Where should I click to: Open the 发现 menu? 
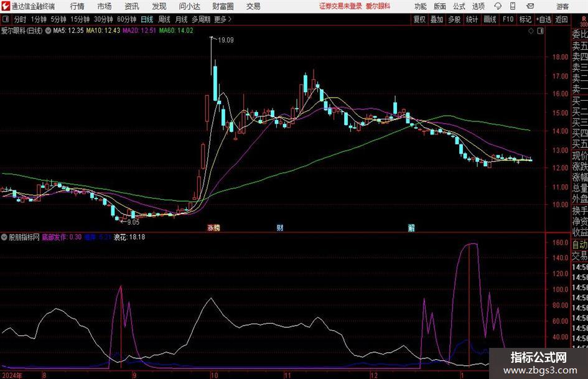click(159, 6)
